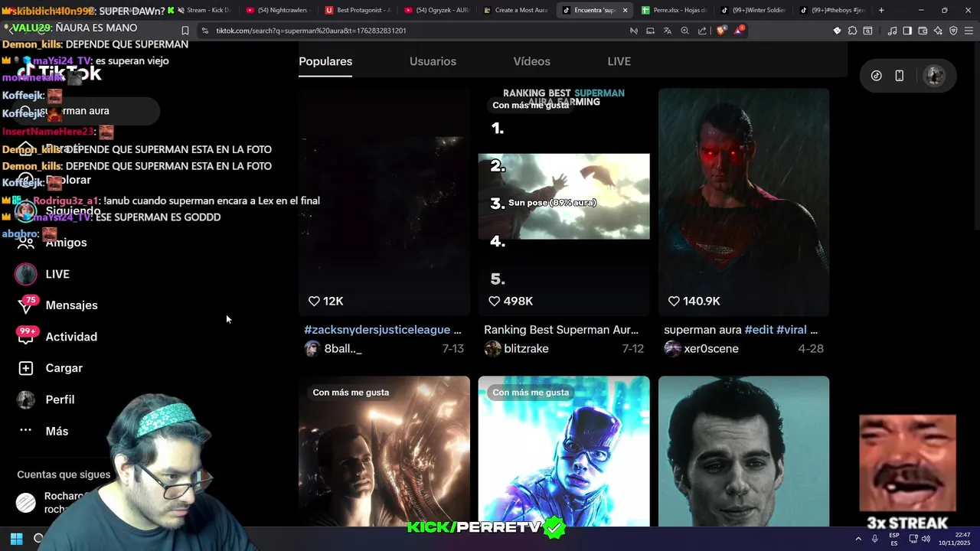980x551 pixels.
Task: Click the coins icon in top-right pill
Action: click(877, 76)
